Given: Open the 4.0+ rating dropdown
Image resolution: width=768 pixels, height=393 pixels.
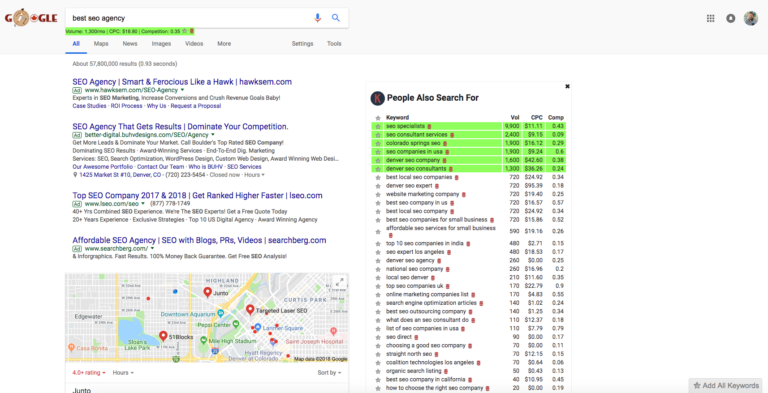Looking at the screenshot, I should coord(89,372).
